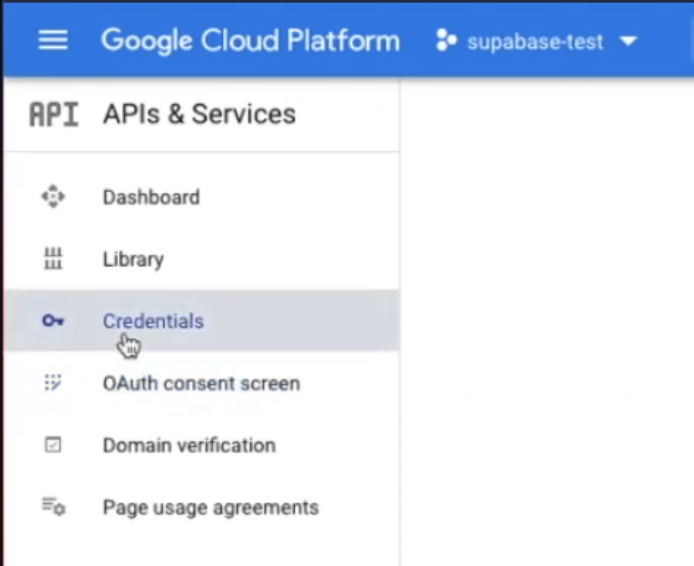Open the hamburger navigation menu

pos(52,40)
